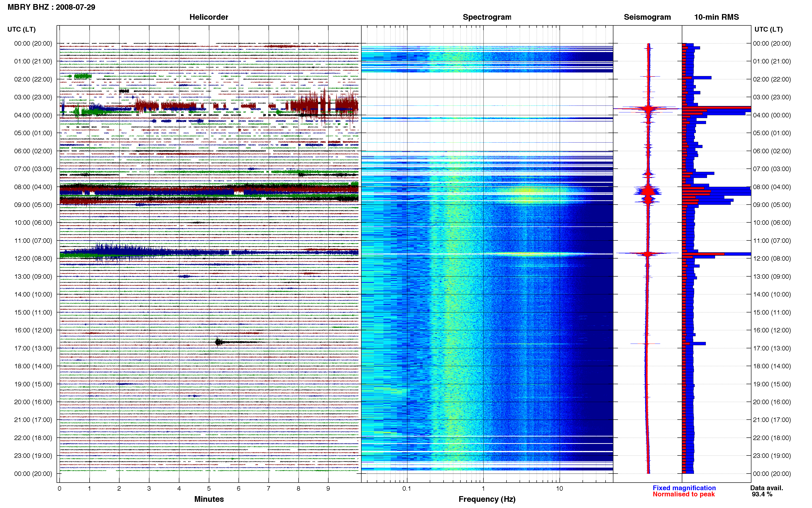Select the 'Spectrogram' panel heading
Image resolution: width=812 pixels, height=508 pixels.
pyautogui.click(x=487, y=17)
